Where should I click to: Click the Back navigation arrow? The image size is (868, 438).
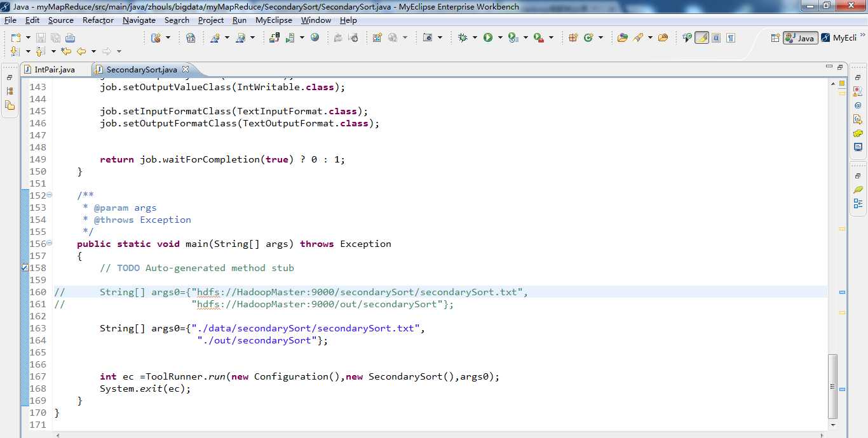(81, 51)
